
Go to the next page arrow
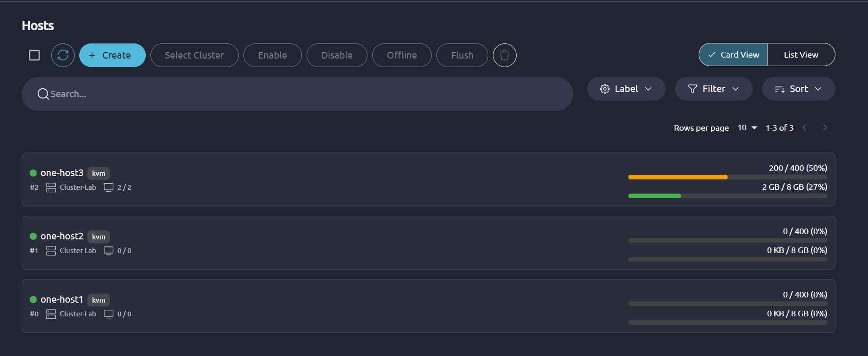coord(825,128)
